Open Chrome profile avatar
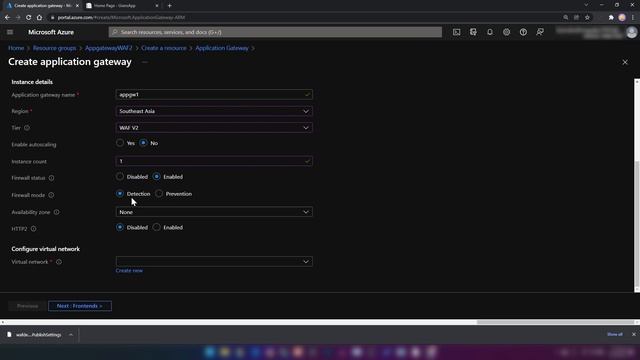 click(x=622, y=18)
